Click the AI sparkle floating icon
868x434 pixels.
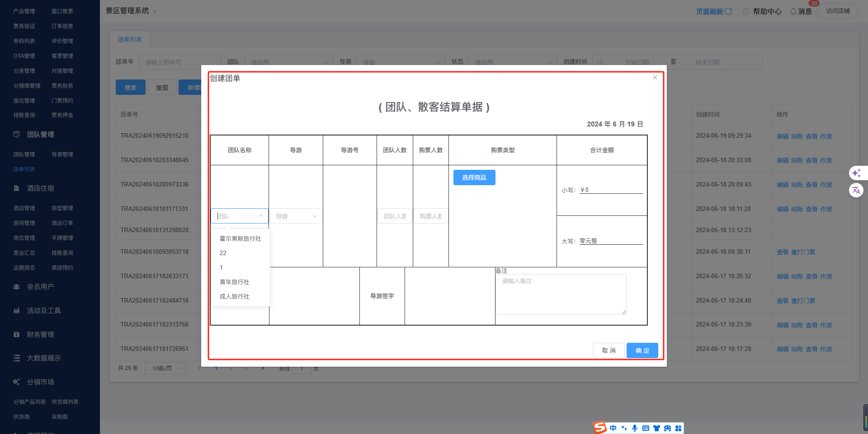pyautogui.click(x=856, y=173)
